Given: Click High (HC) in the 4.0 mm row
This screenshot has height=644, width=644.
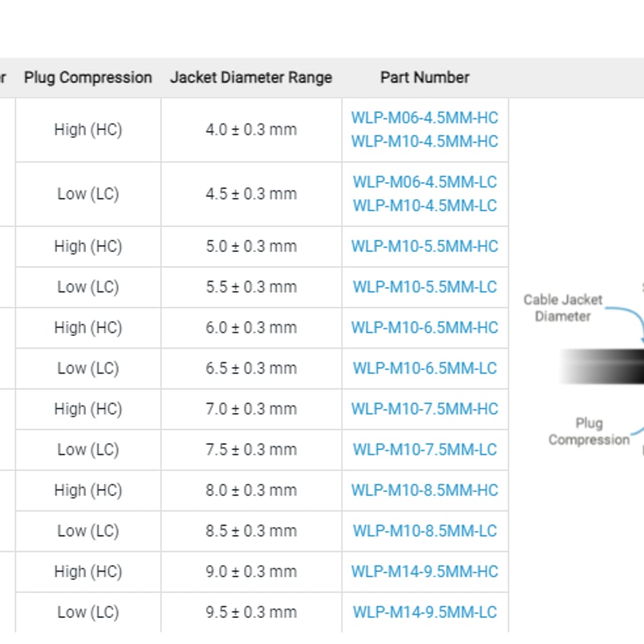Looking at the screenshot, I should (x=88, y=129).
